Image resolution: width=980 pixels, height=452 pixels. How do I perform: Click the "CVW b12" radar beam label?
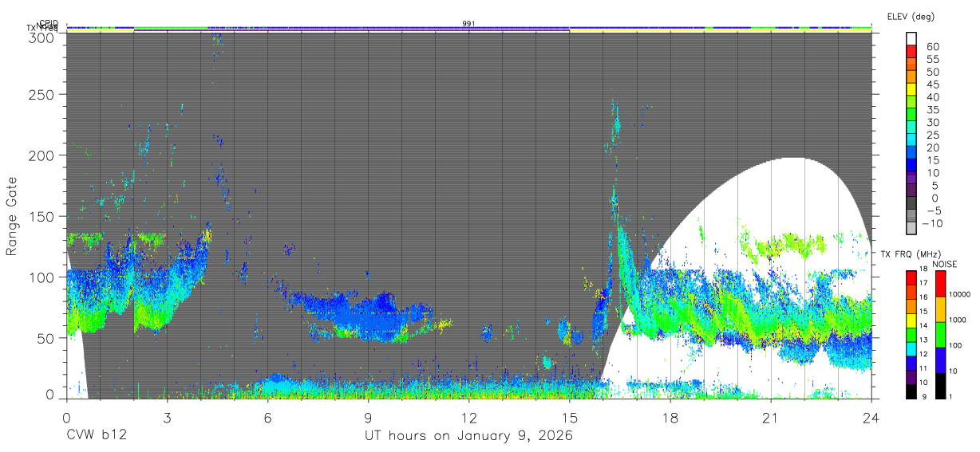pos(96,436)
